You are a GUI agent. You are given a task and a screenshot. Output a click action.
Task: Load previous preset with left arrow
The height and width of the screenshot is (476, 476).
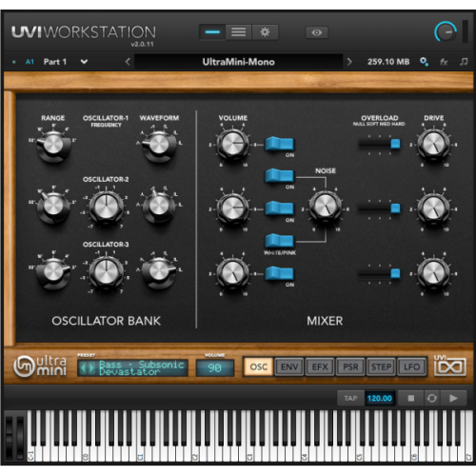point(128,62)
